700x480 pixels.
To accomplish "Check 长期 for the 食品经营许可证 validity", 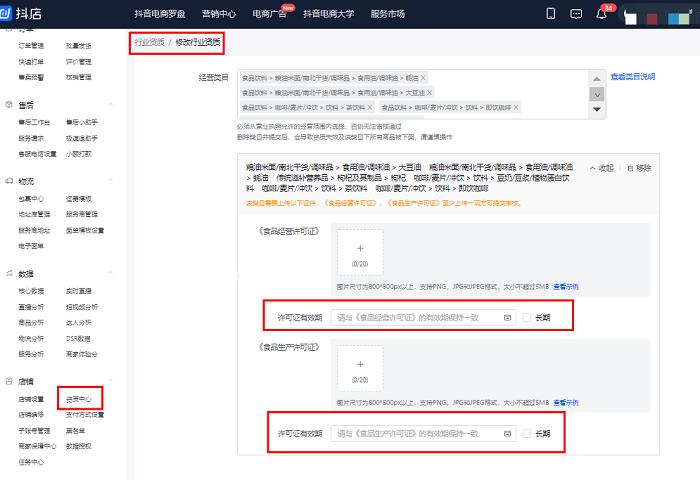I will pyautogui.click(x=527, y=318).
